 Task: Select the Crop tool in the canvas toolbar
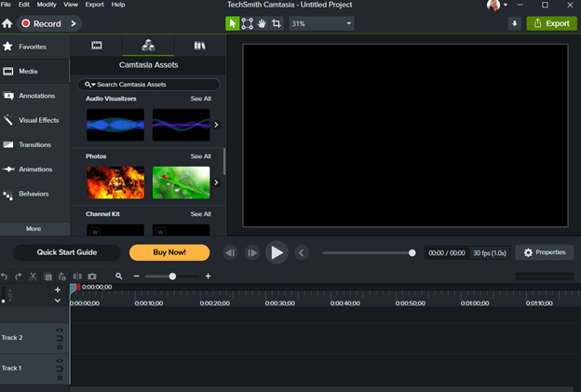click(277, 23)
